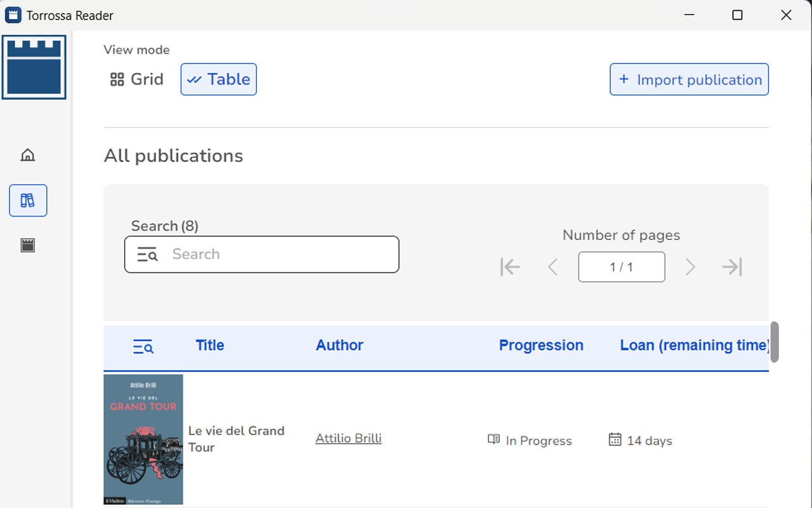Minimize the Torrossa Reader window

coord(688,15)
